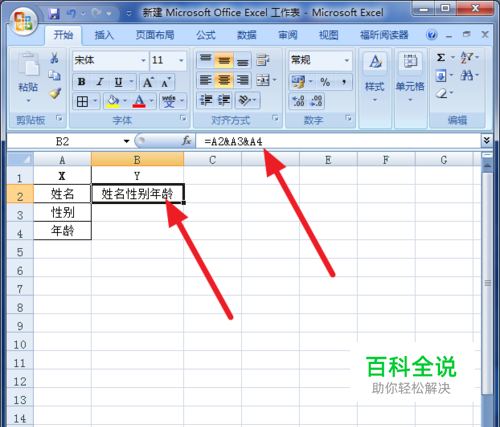
Task: Open the 页面布局 tab
Action: 155,35
